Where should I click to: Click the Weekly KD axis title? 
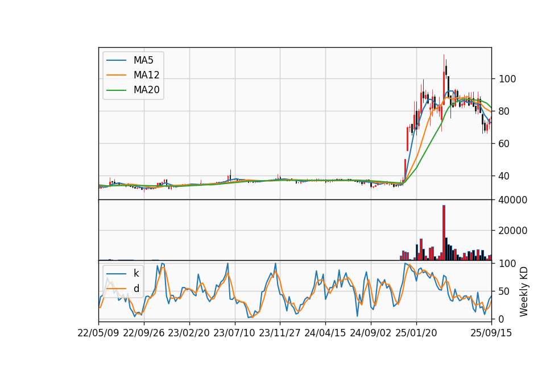coord(524,291)
